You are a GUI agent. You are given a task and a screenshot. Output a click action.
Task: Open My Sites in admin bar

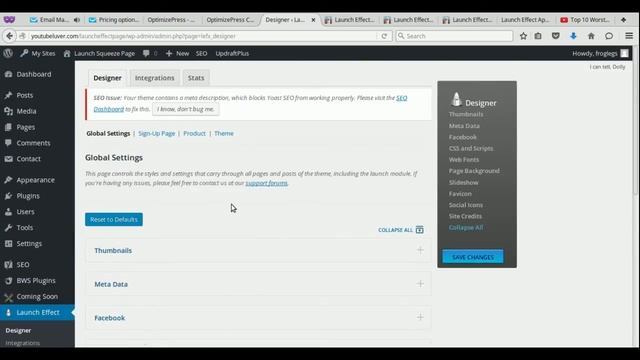pyautogui.click(x=38, y=53)
